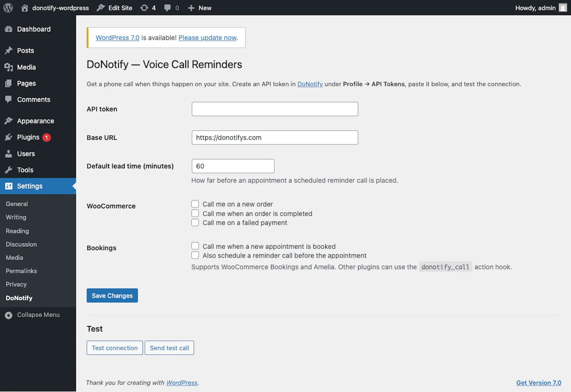The height and width of the screenshot is (392, 571).
Task: Click the Send test call button
Action: [170, 348]
